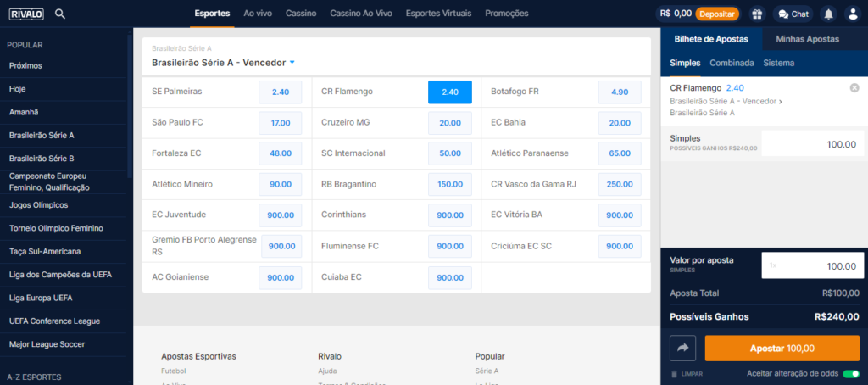Select SE Palmeiras odds 2.40
The image size is (868, 385).
pyautogui.click(x=280, y=92)
